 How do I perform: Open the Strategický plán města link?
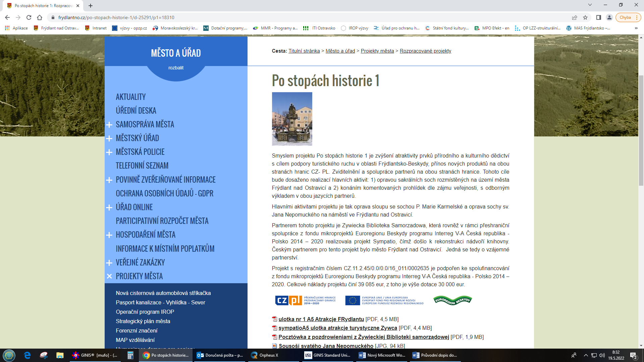[x=143, y=321]
